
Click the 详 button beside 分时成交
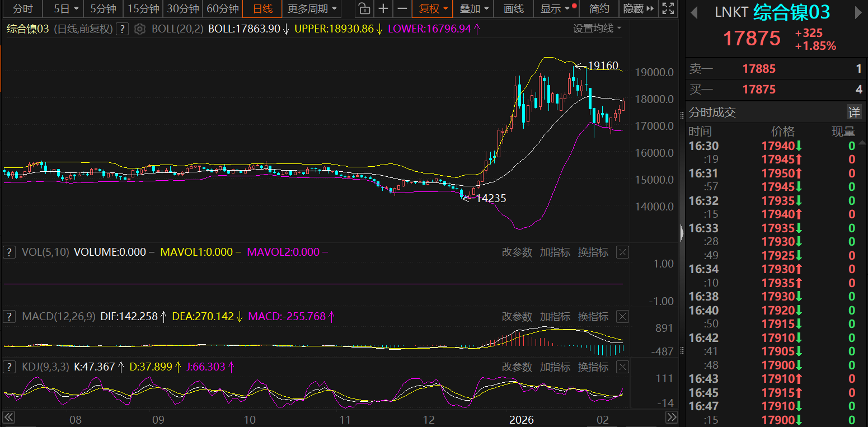pos(853,112)
